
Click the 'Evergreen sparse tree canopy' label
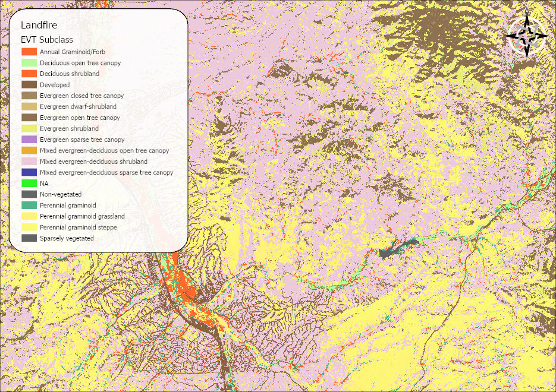[x=82, y=140]
